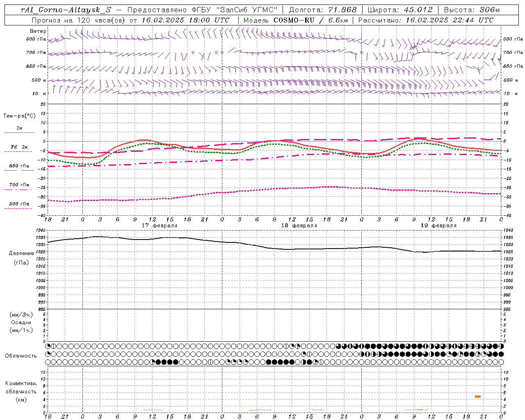Select the 500 м wind level label on left
The height and width of the screenshot is (420, 525).
(39, 80)
